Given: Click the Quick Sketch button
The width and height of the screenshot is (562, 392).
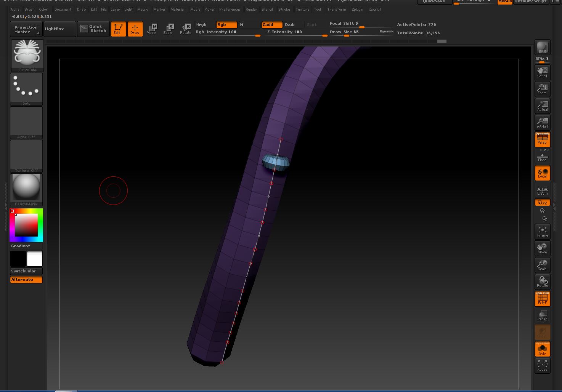Looking at the screenshot, I should pos(93,29).
